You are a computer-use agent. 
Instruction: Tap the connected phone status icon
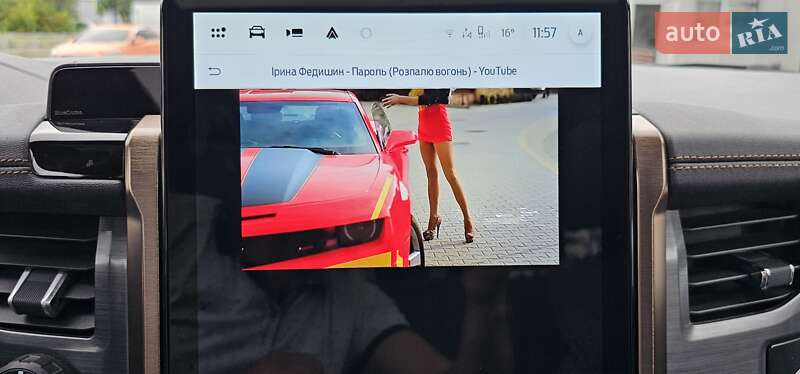[483, 33]
